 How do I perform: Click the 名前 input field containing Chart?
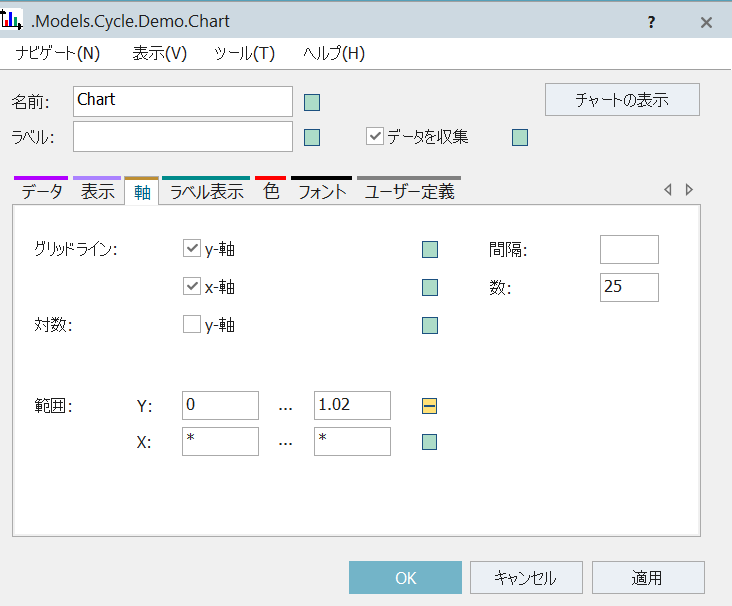(183, 101)
